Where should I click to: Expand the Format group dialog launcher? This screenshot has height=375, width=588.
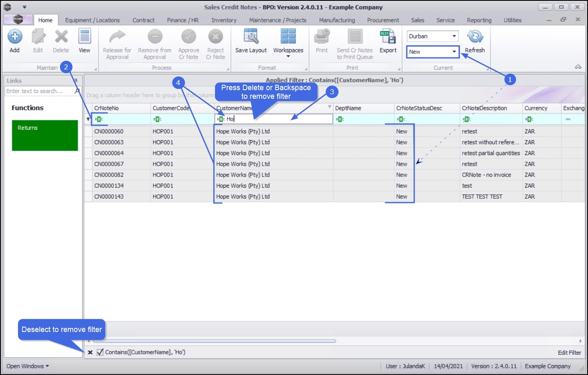click(x=306, y=69)
